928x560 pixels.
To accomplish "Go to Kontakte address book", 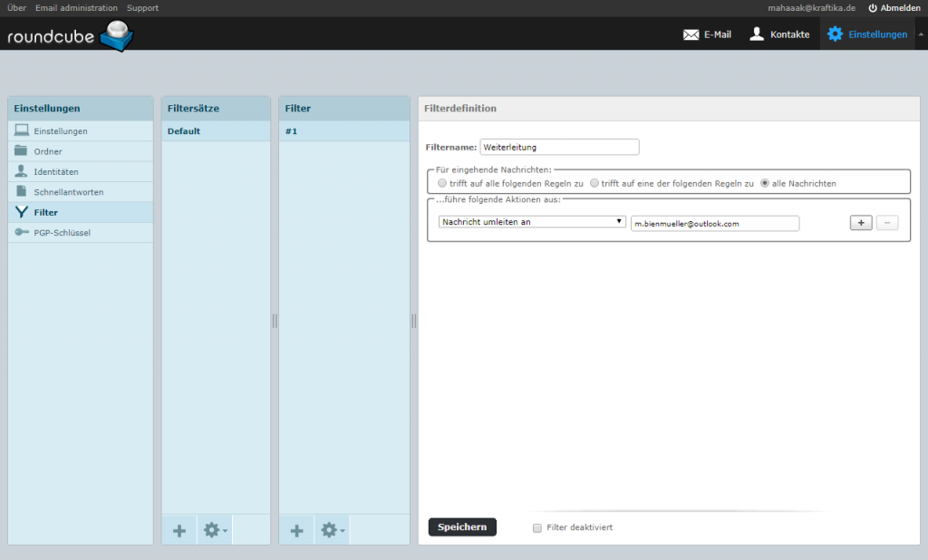I will pos(779,34).
